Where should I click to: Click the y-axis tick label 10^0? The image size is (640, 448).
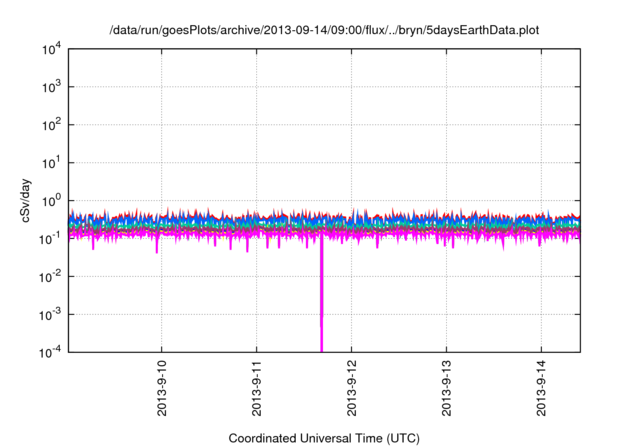pos(51,201)
